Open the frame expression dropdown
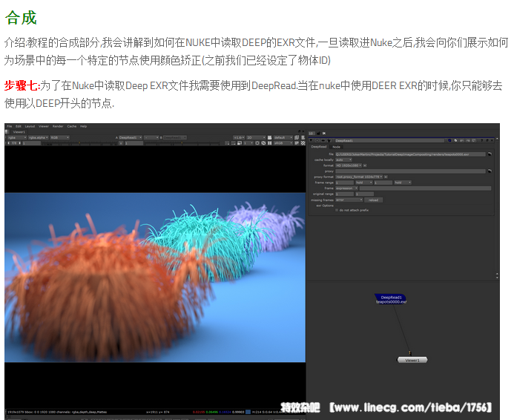 pyautogui.click(x=347, y=188)
